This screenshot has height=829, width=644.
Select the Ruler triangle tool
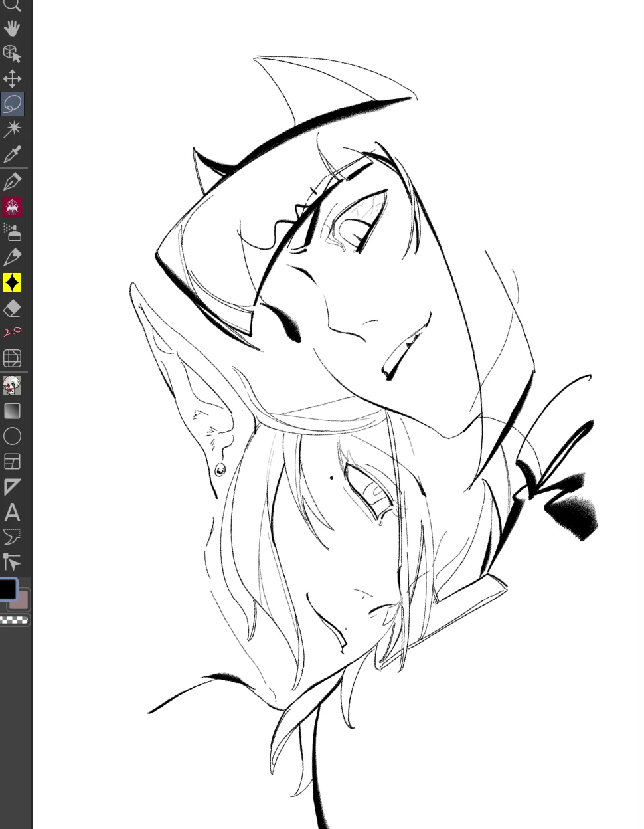click(12, 487)
